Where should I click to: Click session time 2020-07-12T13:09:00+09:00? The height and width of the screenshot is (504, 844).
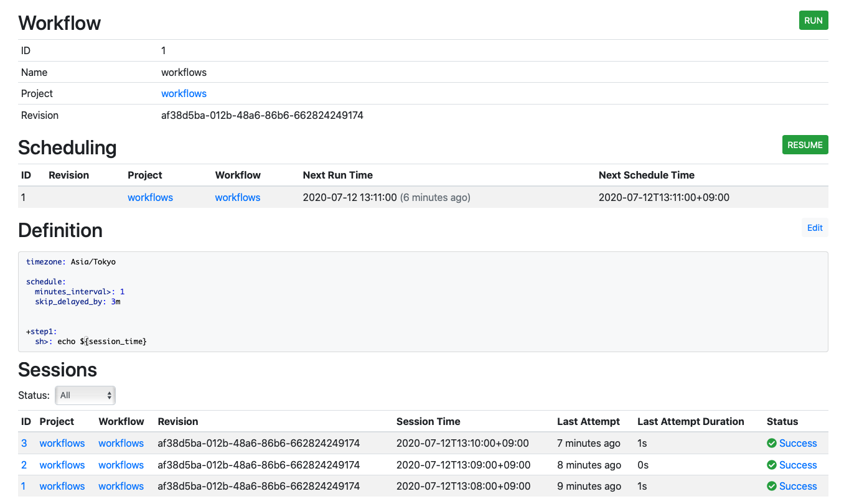point(462,465)
